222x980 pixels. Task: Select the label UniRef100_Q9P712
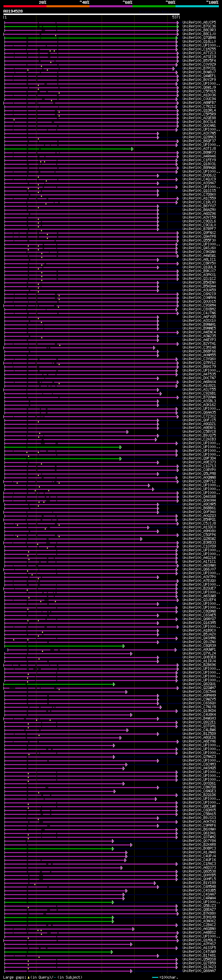(199, 481)
